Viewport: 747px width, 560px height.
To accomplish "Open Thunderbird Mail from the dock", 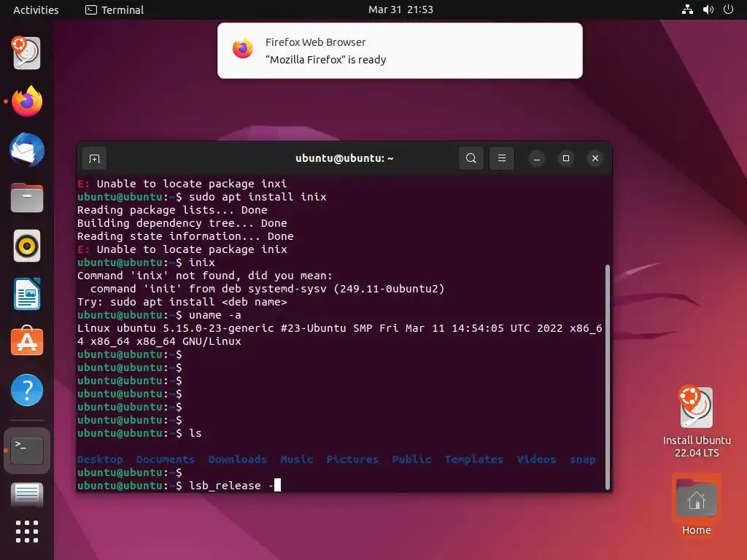I will click(27, 149).
